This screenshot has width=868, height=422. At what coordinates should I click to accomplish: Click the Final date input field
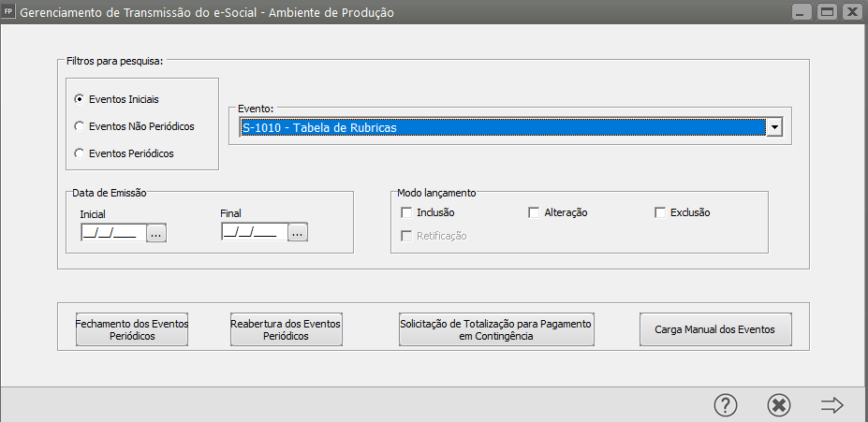(254, 232)
